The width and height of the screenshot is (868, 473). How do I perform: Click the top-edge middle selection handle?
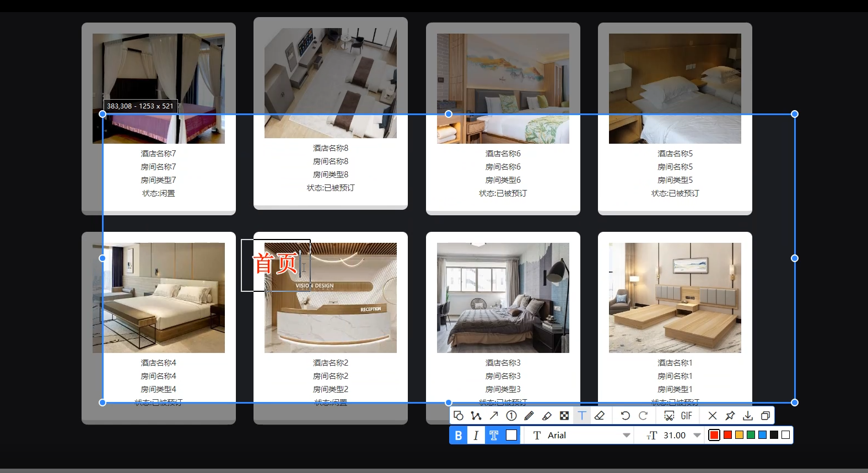(449, 114)
